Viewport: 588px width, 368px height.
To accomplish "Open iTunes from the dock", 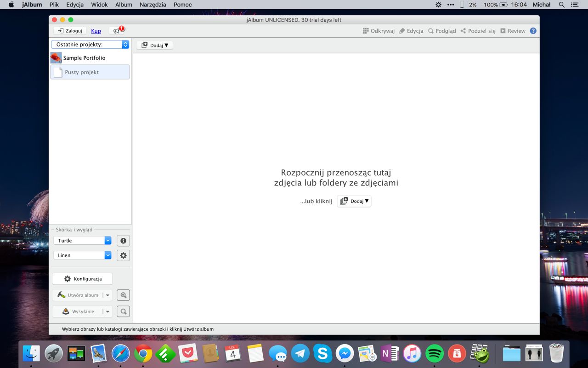I will click(x=412, y=353).
